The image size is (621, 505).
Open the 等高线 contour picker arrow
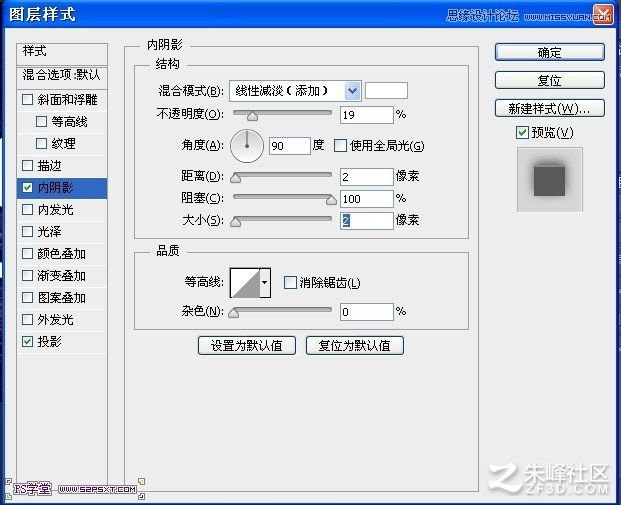tap(265, 282)
